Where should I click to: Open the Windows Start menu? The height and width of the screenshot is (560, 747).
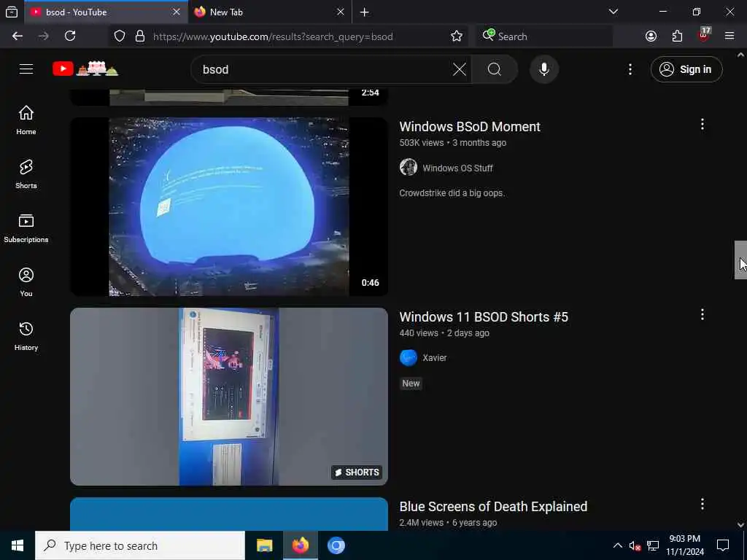[18, 545]
